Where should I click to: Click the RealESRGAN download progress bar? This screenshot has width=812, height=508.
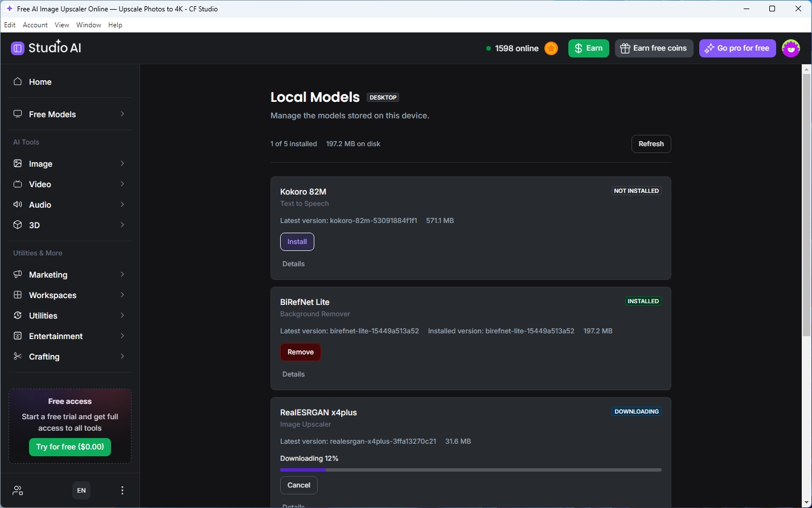click(471, 470)
